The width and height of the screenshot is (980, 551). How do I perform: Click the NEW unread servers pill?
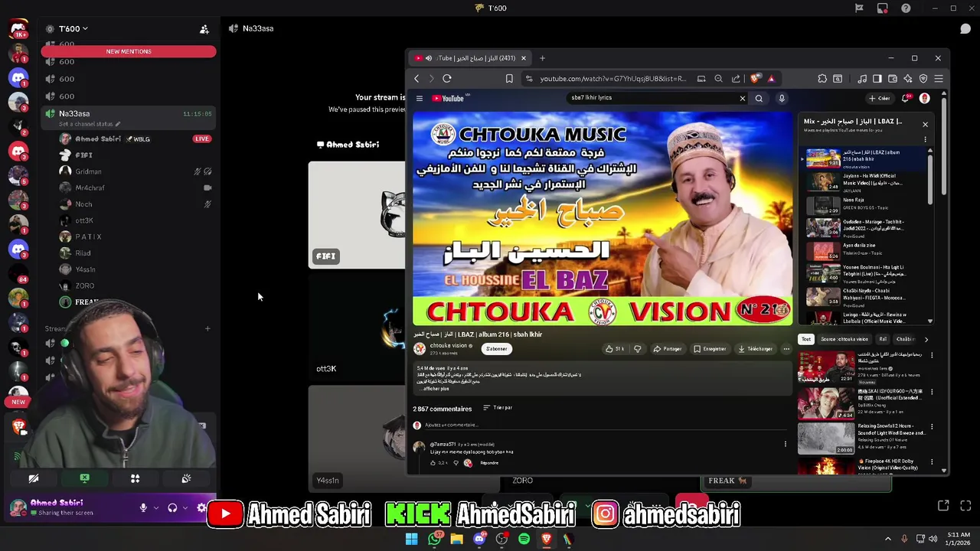(18, 402)
